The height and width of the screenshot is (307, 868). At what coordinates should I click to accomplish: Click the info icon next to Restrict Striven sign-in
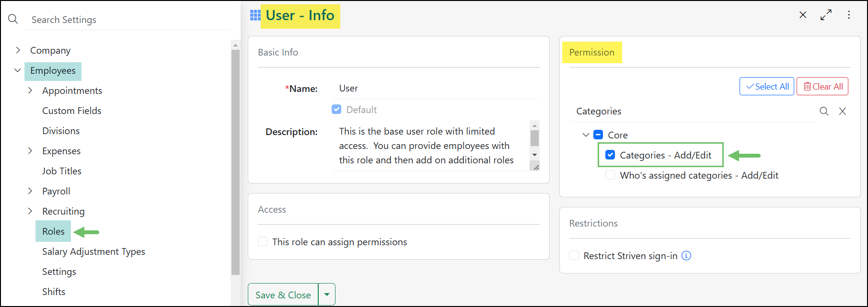686,255
